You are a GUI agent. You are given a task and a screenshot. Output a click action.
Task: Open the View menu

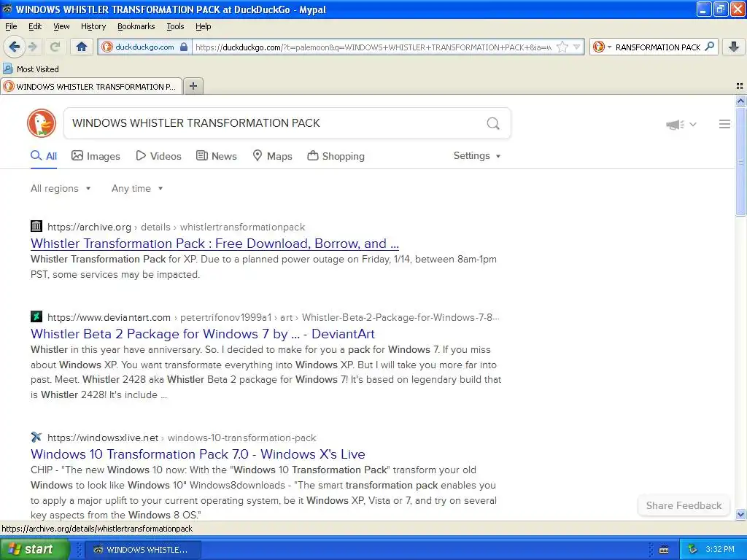pyautogui.click(x=61, y=26)
